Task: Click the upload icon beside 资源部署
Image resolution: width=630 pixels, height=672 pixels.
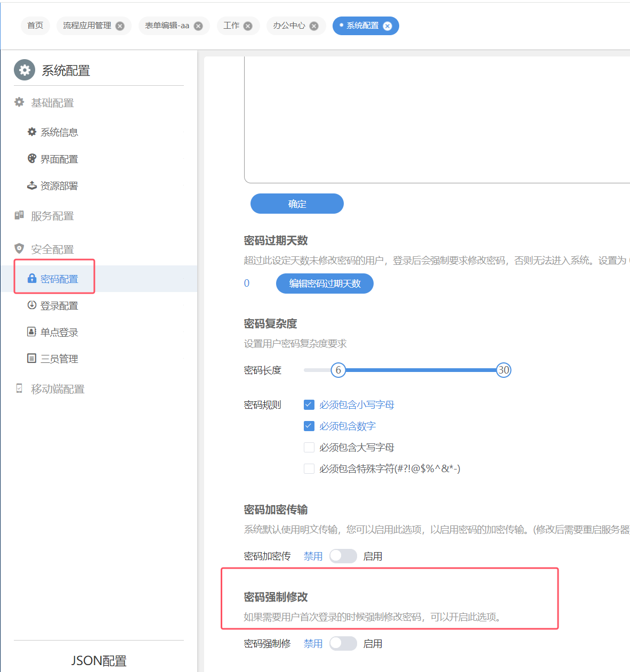Action: (31, 185)
